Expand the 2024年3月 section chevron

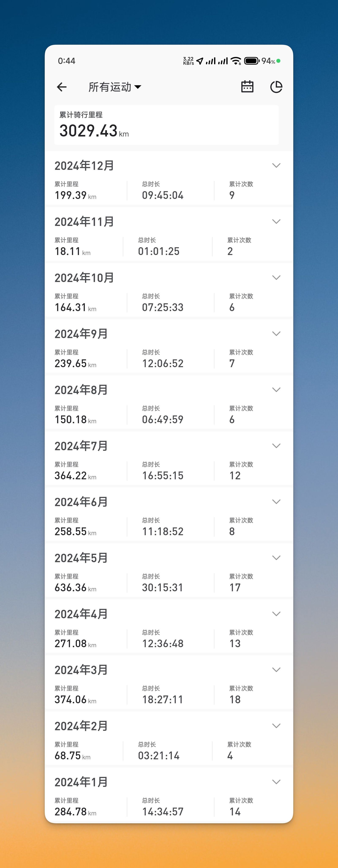pos(276,670)
